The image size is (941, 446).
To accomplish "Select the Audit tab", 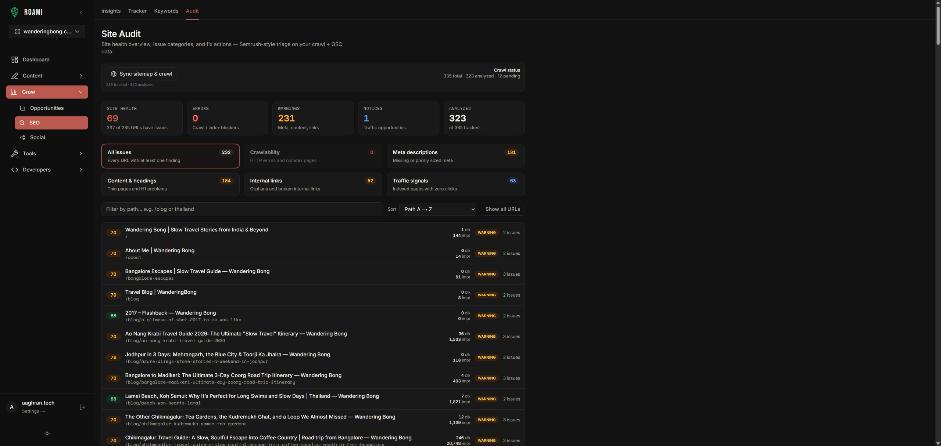I will 192,11.
